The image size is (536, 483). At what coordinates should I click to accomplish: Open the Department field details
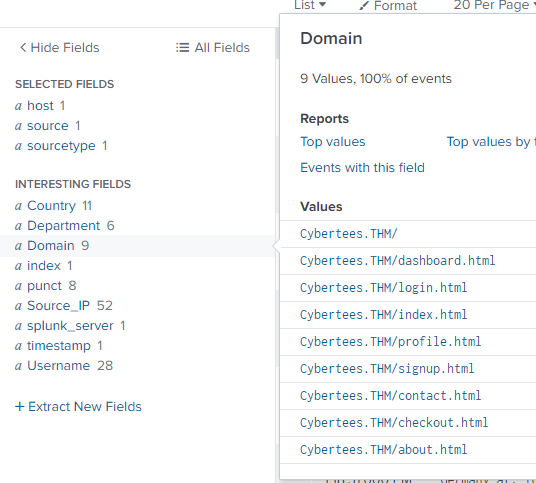tap(64, 226)
